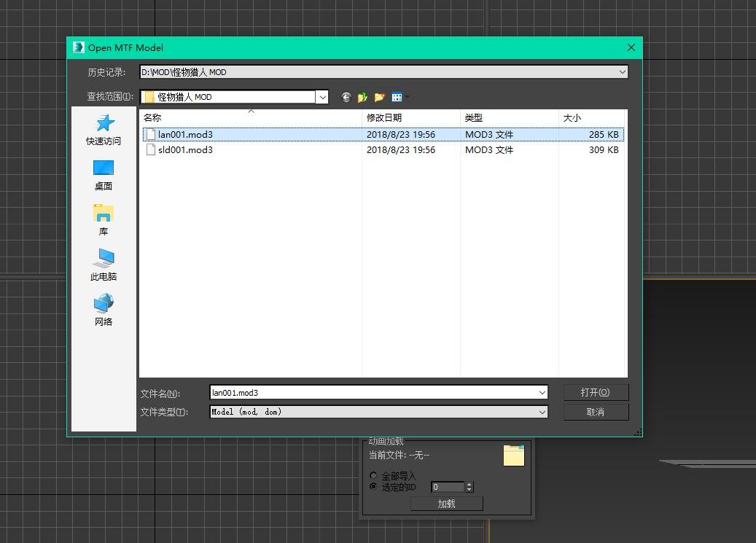Select the 全部导入 radio button
756x543 pixels.
374,476
